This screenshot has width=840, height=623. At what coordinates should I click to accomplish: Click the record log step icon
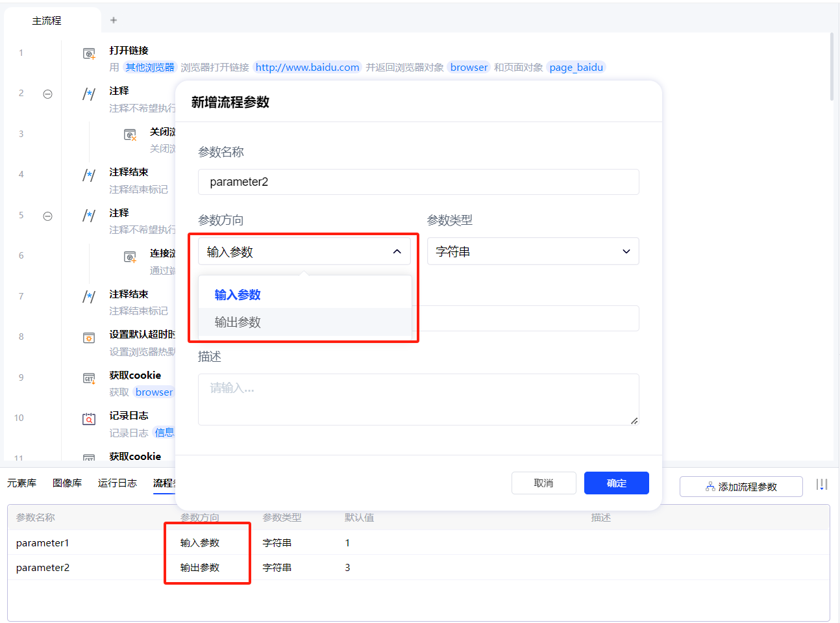click(x=89, y=419)
